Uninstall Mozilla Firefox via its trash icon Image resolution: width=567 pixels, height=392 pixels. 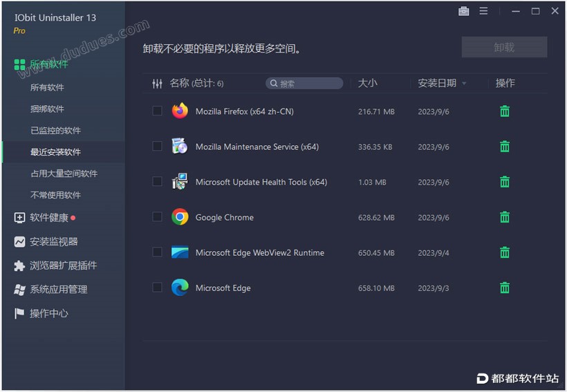[x=505, y=111]
